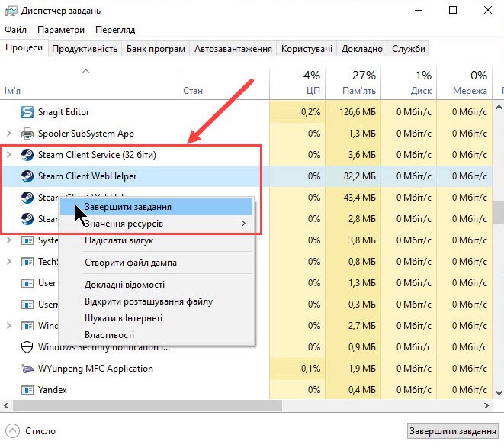This screenshot has height=448, width=504.
Task: Click the vertical scrollbar down arrow
Action: click(499, 393)
